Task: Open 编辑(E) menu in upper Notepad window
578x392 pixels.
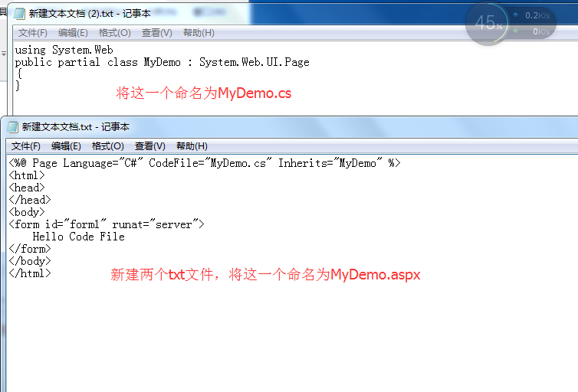Action: [x=73, y=33]
